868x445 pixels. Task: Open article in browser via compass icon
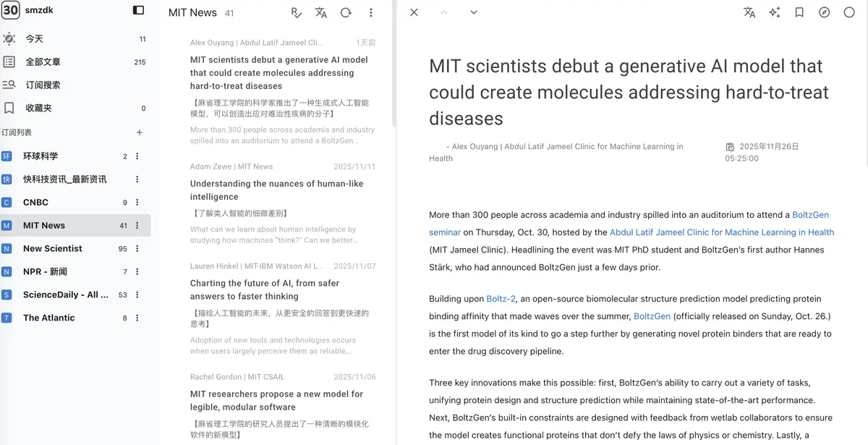(824, 12)
